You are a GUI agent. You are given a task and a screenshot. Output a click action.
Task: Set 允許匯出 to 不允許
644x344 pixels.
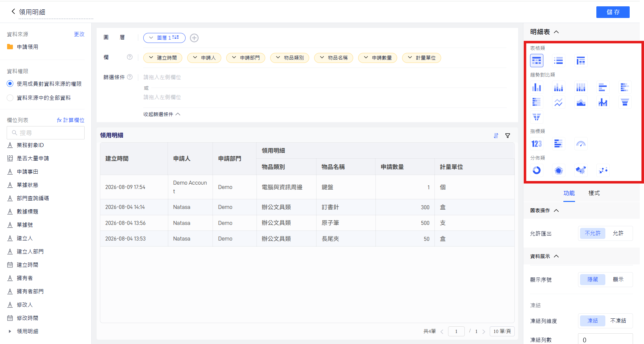[592, 234]
